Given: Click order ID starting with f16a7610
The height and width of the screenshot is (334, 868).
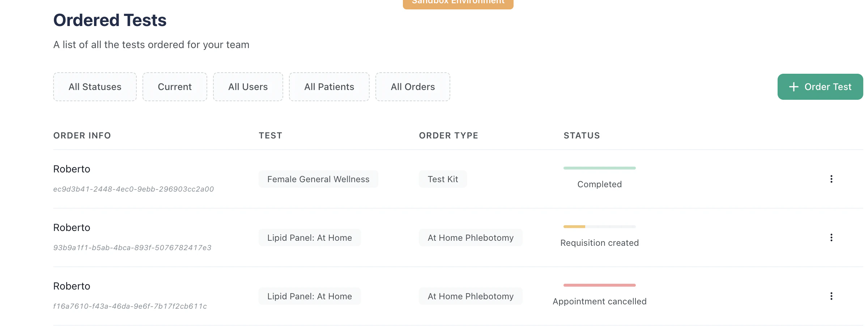Looking at the screenshot, I should coord(130,306).
